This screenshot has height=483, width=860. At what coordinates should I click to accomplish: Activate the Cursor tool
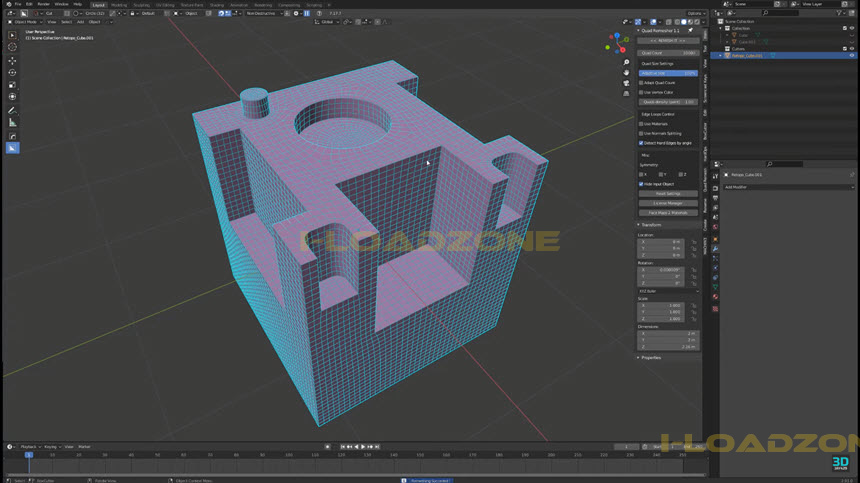12,47
